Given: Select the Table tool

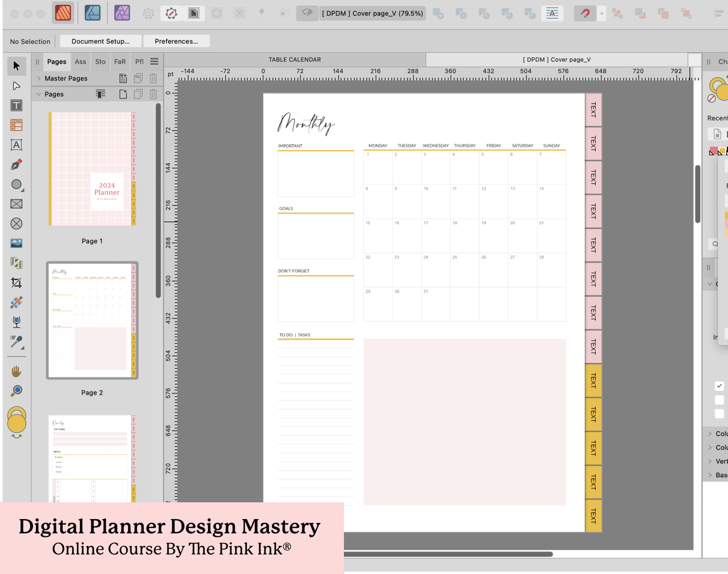Looking at the screenshot, I should tap(16, 125).
